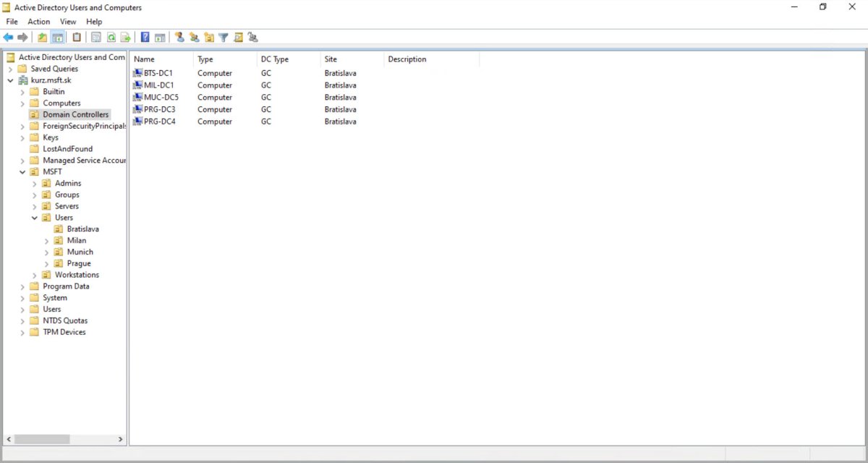Expand the Milan OU under Users
The image size is (868, 463).
[47, 241]
